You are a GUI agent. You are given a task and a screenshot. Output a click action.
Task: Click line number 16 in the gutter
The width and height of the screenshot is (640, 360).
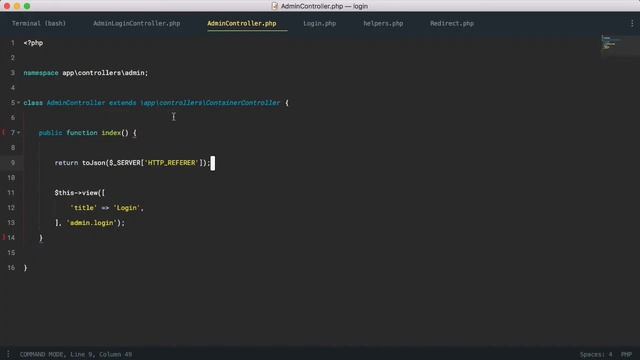click(x=11, y=268)
